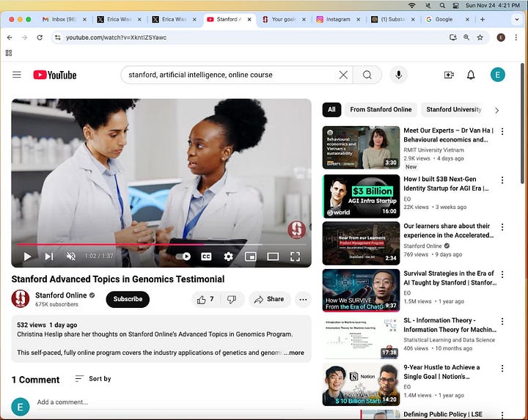The width and height of the screenshot is (528, 420).
Task: Open the teal E account avatar in the YouTube header
Action: 497,75
